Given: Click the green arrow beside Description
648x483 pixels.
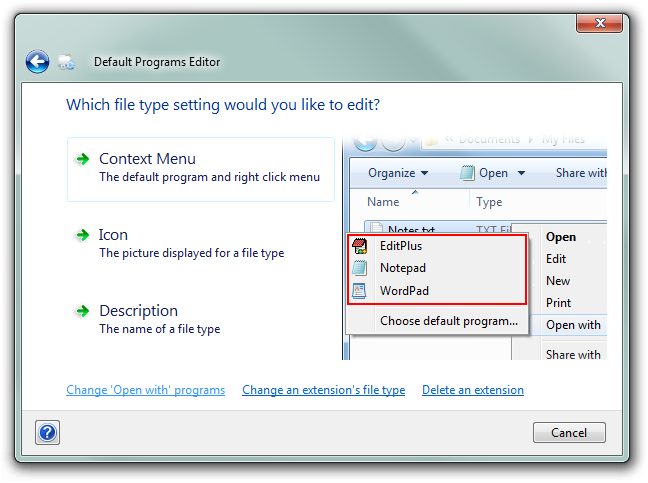Looking at the screenshot, I should click(83, 311).
